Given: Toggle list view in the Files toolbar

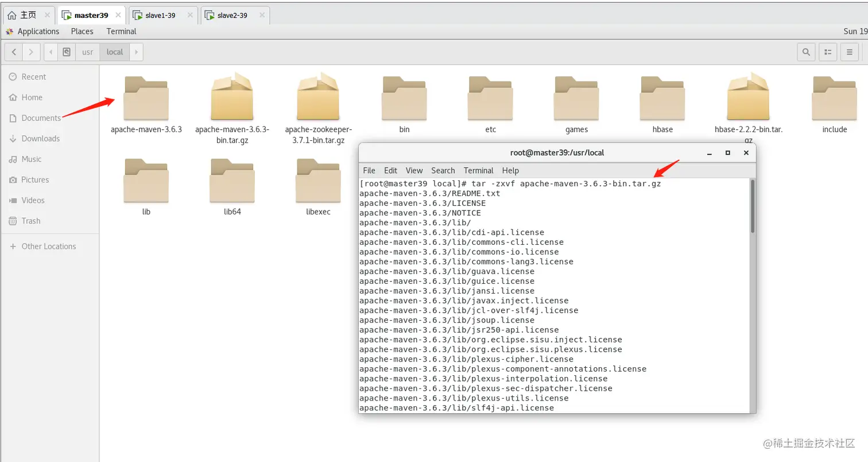Looking at the screenshot, I should click(x=828, y=52).
